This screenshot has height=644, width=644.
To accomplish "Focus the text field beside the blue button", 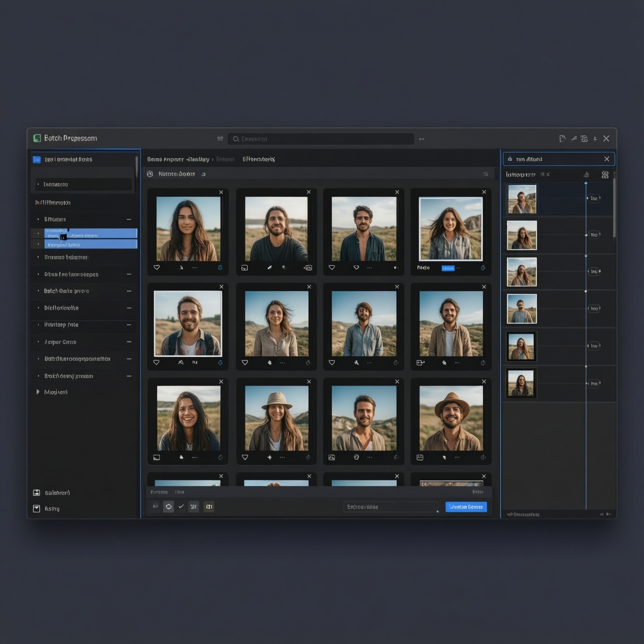I will click(391, 507).
